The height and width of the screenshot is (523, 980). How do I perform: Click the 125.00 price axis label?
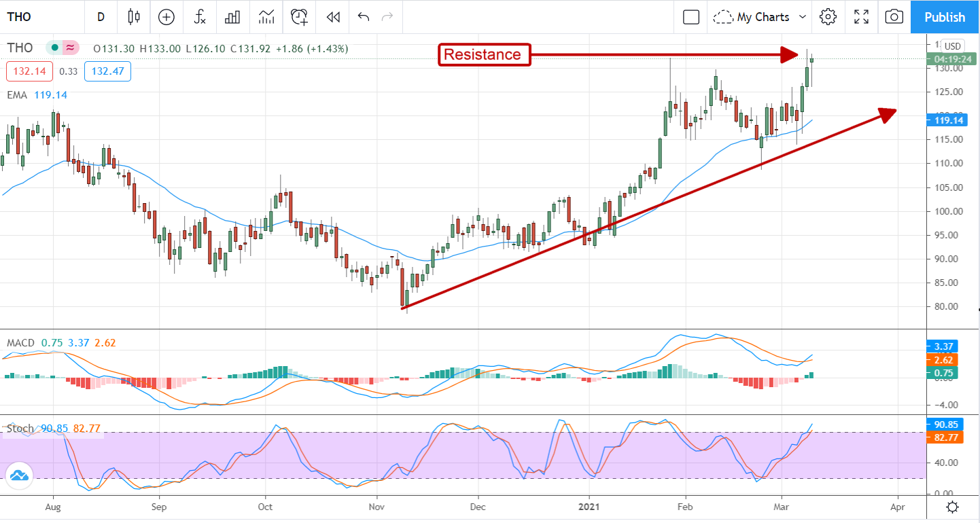pyautogui.click(x=947, y=92)
